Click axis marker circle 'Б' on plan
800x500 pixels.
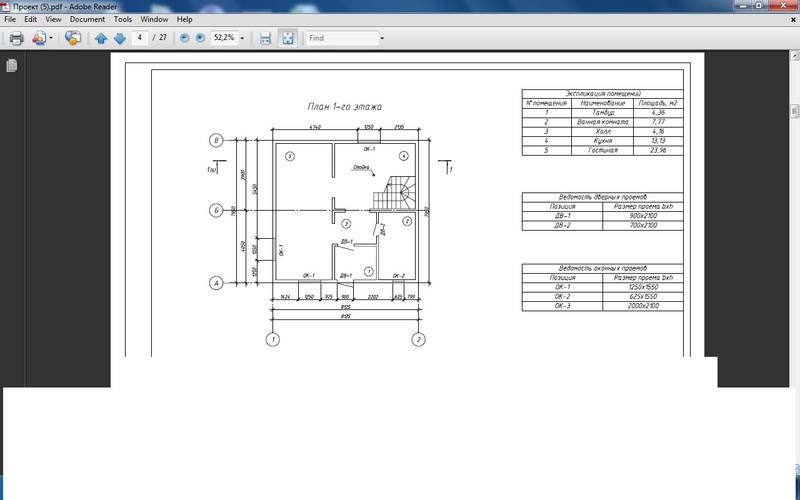pos(216,210)
